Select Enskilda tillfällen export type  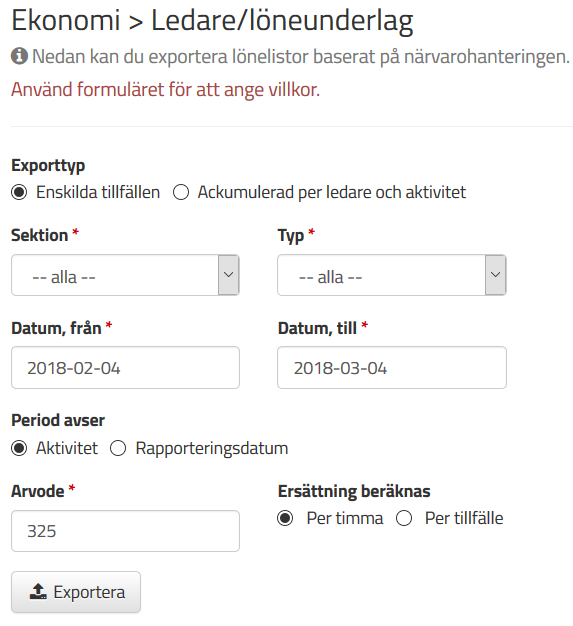[19, 192]
